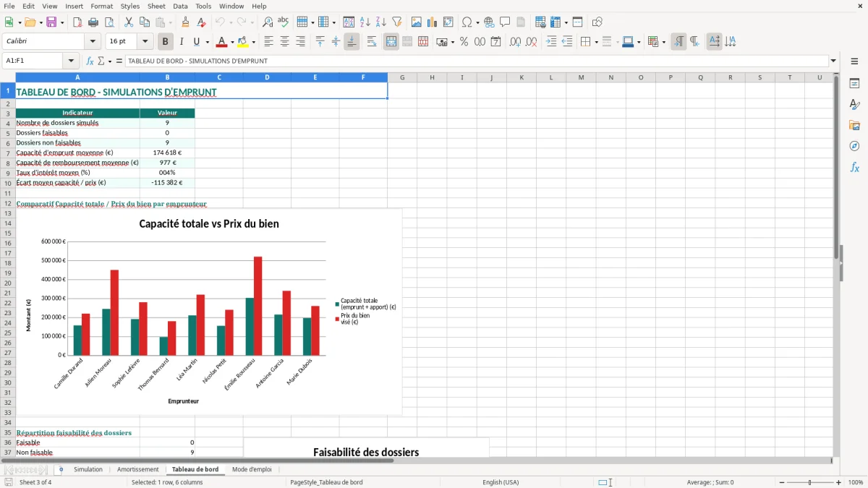This screenshot has height=488, width=868.
Task: Expand the formula bar input line
Action: point(833,61)
